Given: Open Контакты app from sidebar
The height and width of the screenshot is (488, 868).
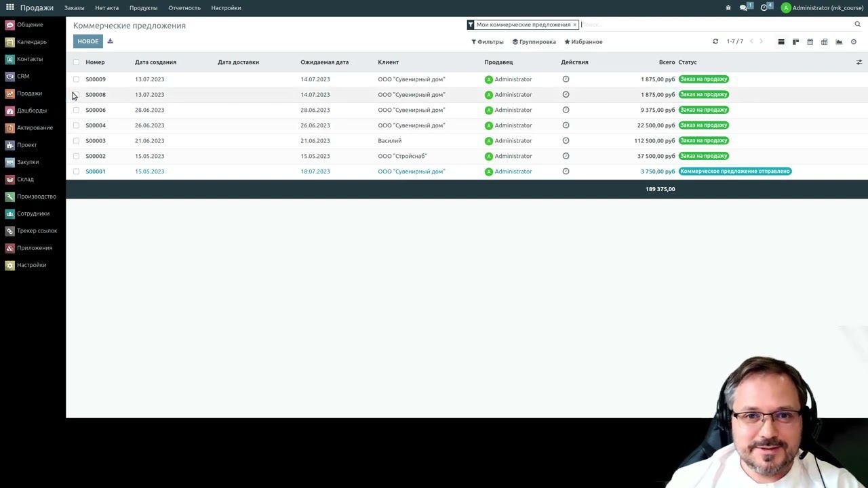Looking at the screenshot, I should [x=24, y=59].
